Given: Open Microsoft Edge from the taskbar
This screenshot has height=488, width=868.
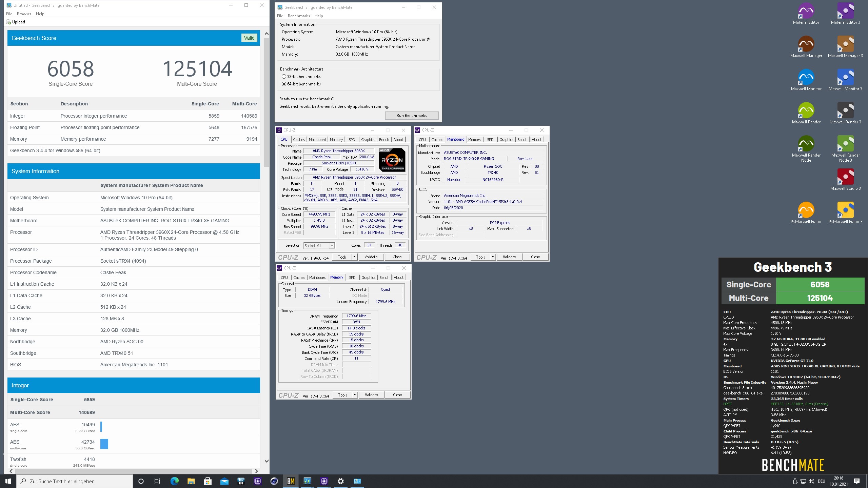Looking at the screenshot, I should (174, 481).
